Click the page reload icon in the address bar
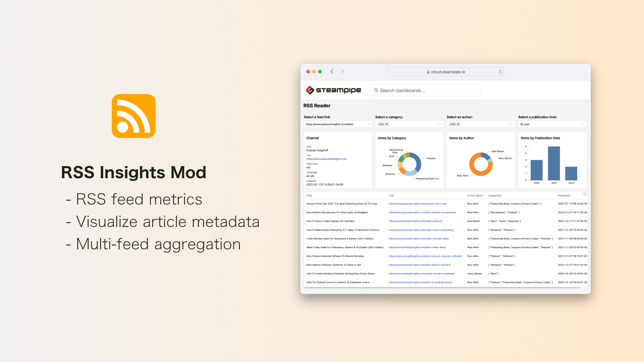 [x=500, y=71]
